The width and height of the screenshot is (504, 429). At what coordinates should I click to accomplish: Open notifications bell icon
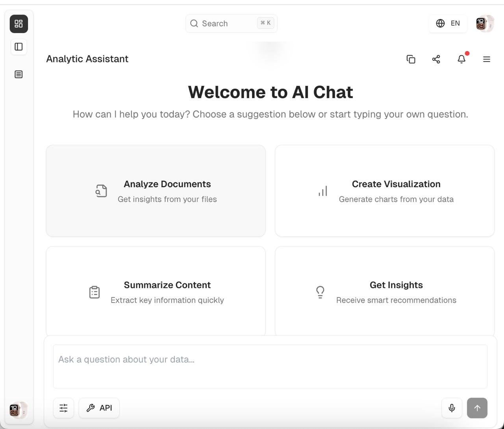tap(461, 59)
